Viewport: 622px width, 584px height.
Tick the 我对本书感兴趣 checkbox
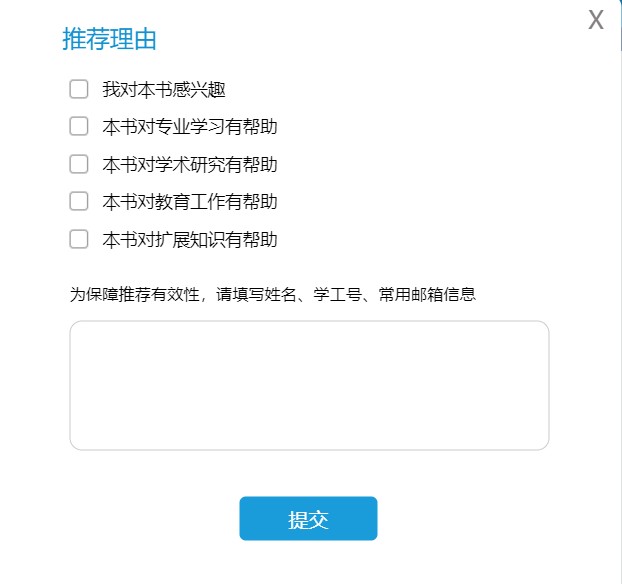(x=79, y=89)
